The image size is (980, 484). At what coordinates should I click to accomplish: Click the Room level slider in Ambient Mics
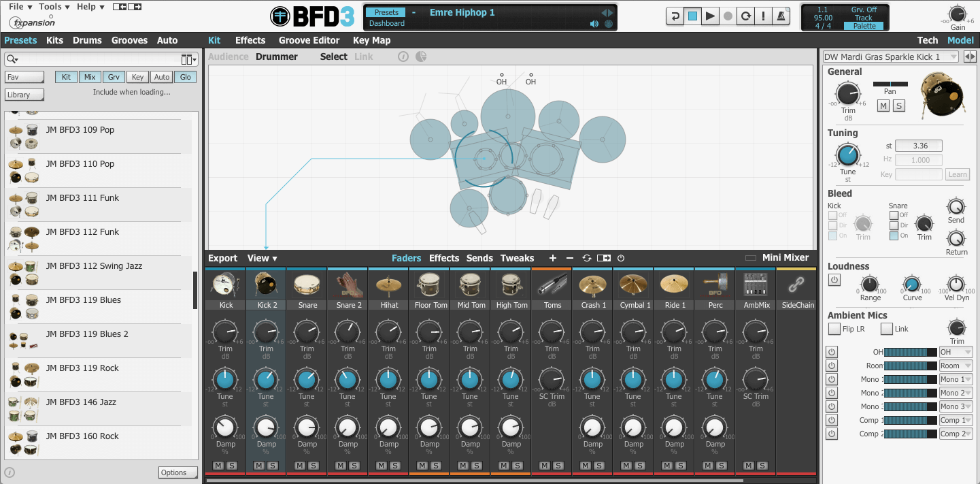[x=911, y=366]
